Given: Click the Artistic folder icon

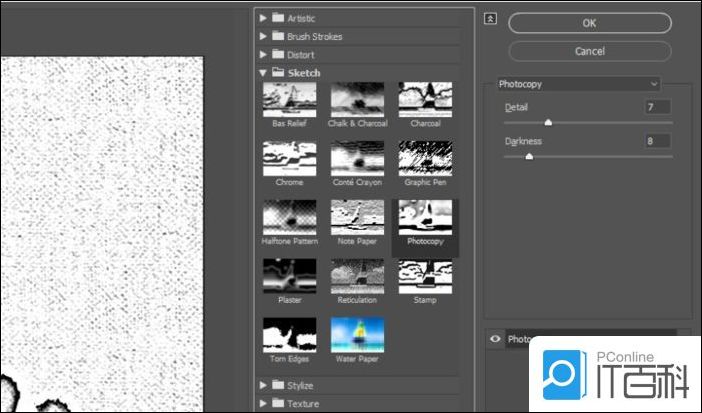Looking at the screenshot, I should click(x=278, y=17).
